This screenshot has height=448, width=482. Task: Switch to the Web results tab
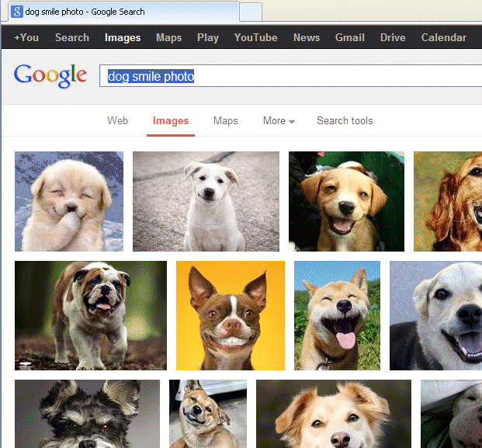click(x=117, y=120)
